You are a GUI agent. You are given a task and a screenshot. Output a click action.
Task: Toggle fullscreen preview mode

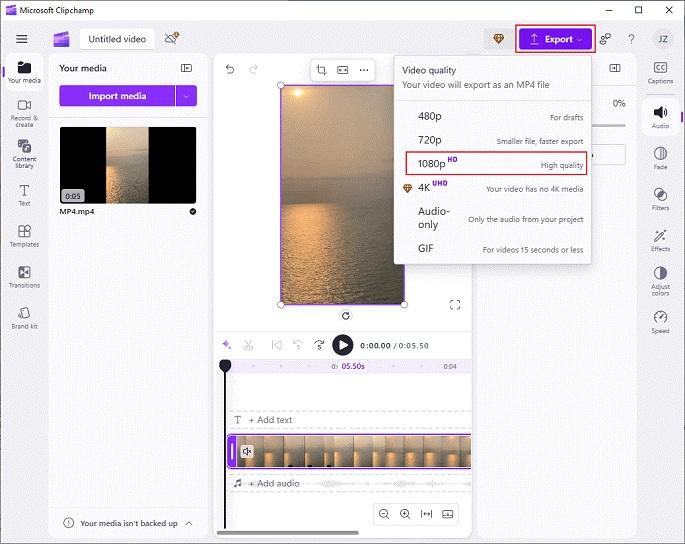click(x=455, y=305)
